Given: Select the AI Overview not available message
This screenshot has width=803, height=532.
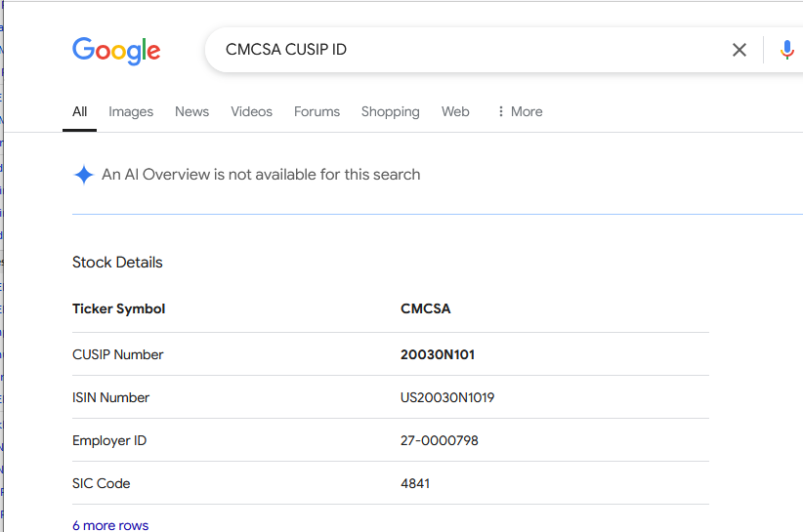Looking at the screenshot, I should click(261, 175).
